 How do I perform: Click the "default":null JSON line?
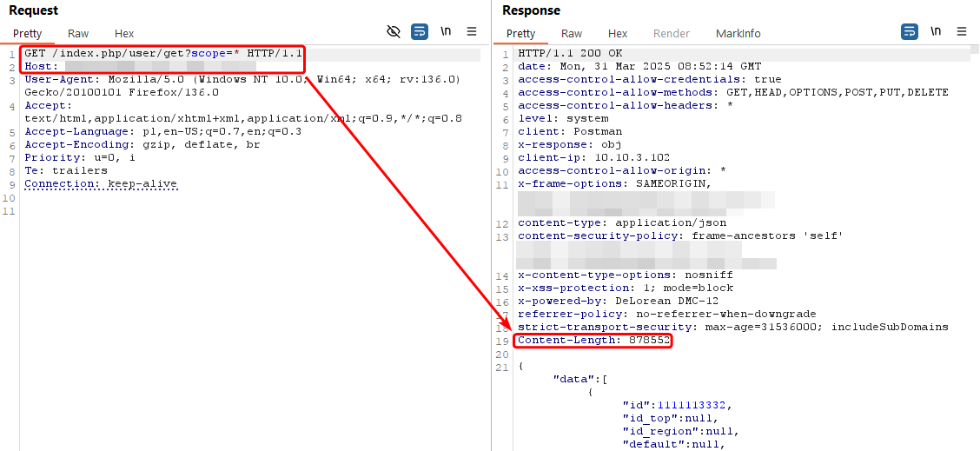click(x=674, y=444)
